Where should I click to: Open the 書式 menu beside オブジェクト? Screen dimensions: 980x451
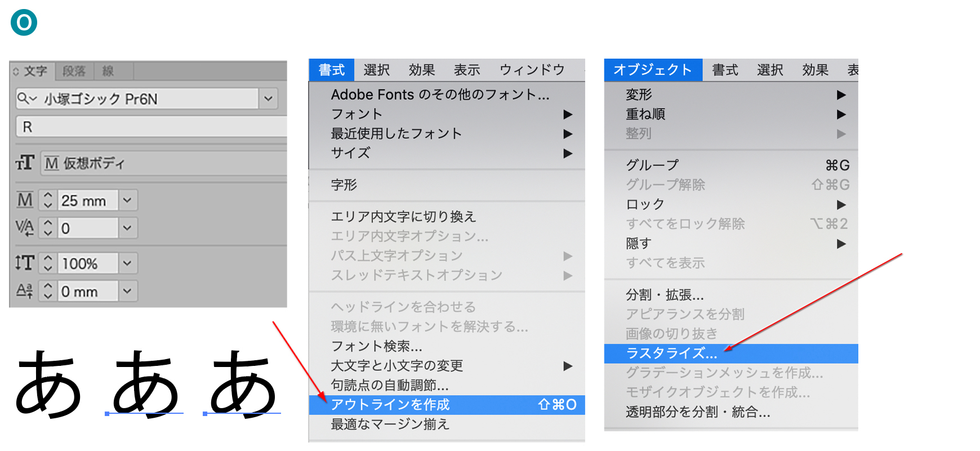tap(725, 70)
